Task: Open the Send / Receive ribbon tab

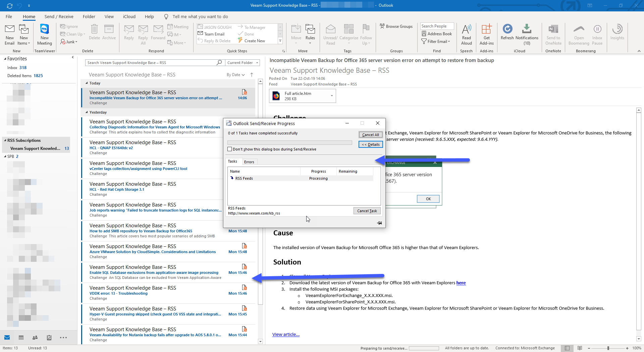Action: point(59,16)
